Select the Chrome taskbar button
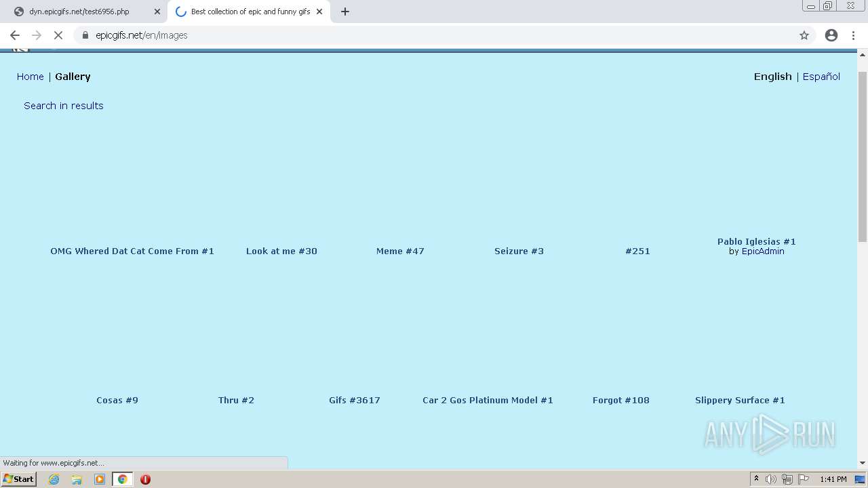Viewport: 868px width, 488px height. pyautogui.click(x=123, y=479)
